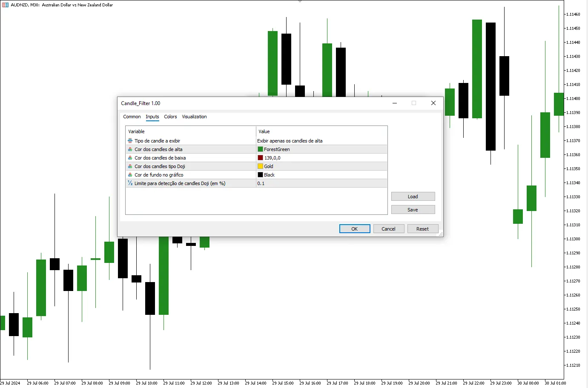This screenshot has width=588, height=388.
Task: Click the enum icon for Tipo de candle a exibir
Action: tap(130, 141)
